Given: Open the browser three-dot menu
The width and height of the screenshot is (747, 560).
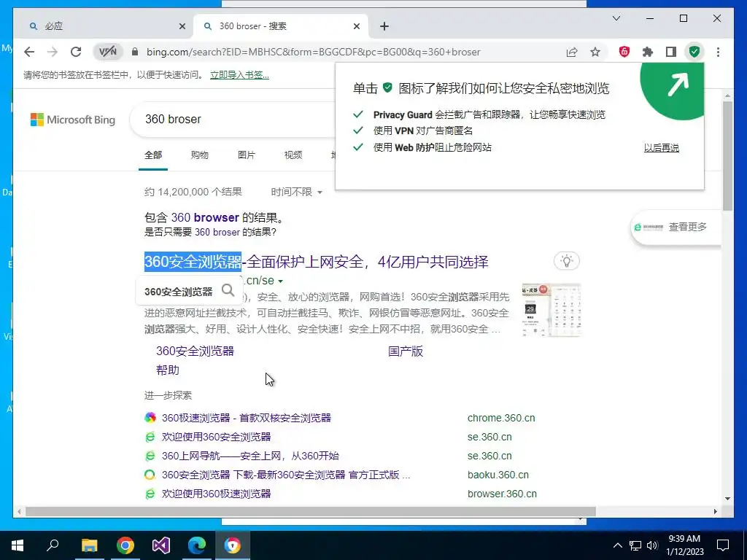Looking at the screenshot, I should (x=718, y=52).
